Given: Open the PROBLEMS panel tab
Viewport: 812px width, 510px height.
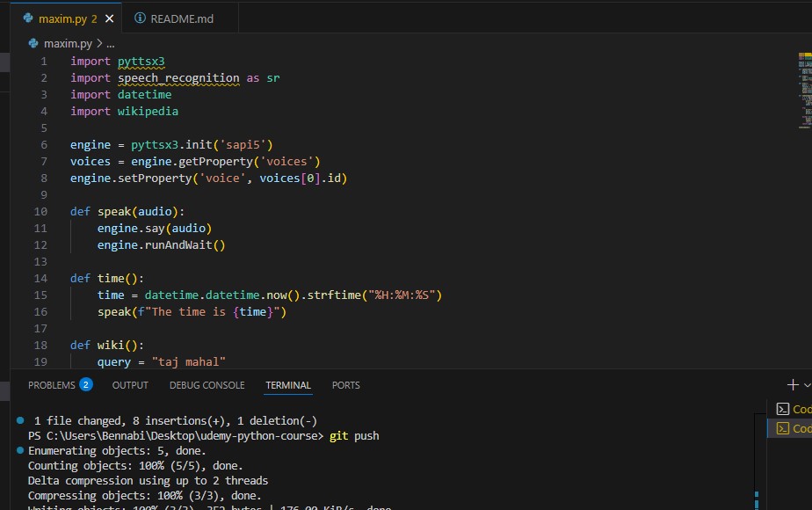Looking at the screenshot, I should pos(51,385).
